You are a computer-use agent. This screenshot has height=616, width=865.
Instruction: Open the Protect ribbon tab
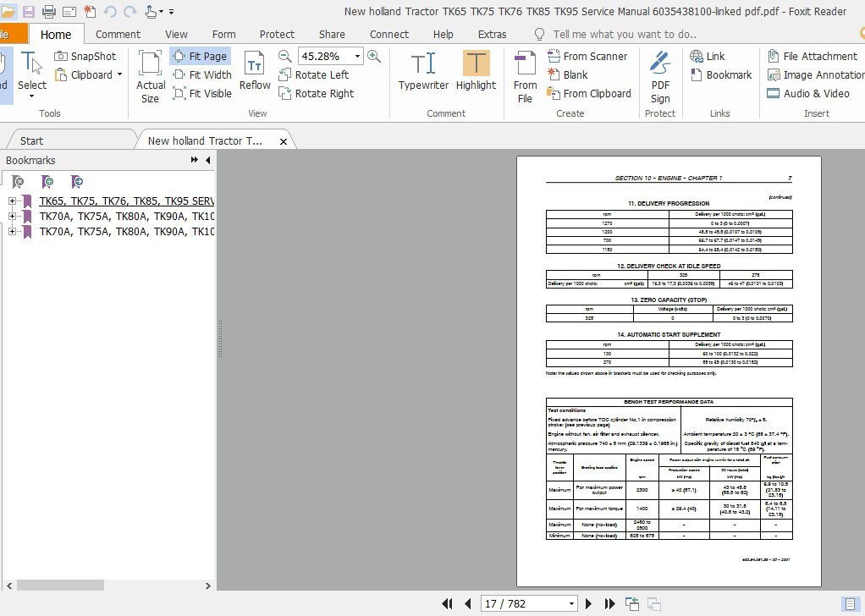(x=277, y=34)
